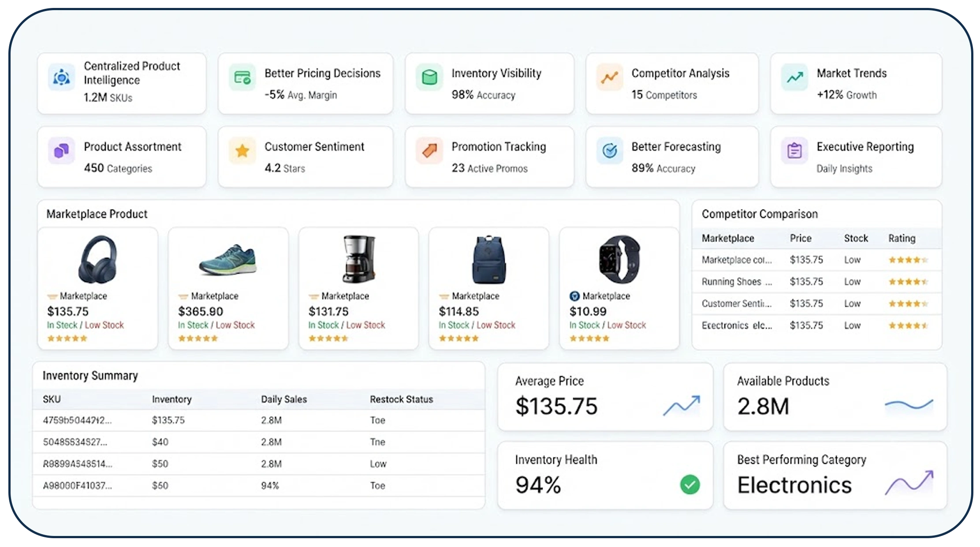The height and width of the screenshot is (547, 980).
Task: Select the SKU row A98000F41037...
Action: (x=259, y=486)
